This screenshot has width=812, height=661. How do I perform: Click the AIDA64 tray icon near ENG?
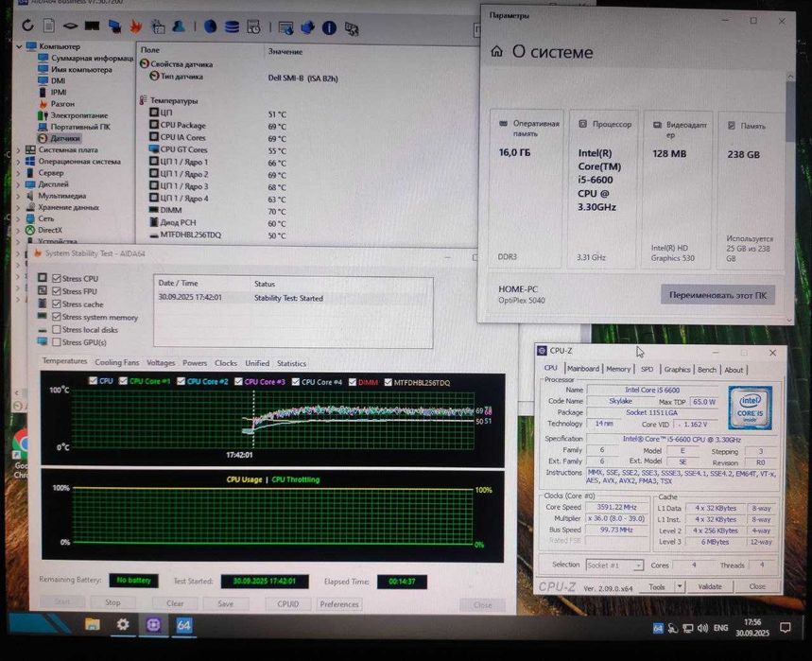point(658,628)
